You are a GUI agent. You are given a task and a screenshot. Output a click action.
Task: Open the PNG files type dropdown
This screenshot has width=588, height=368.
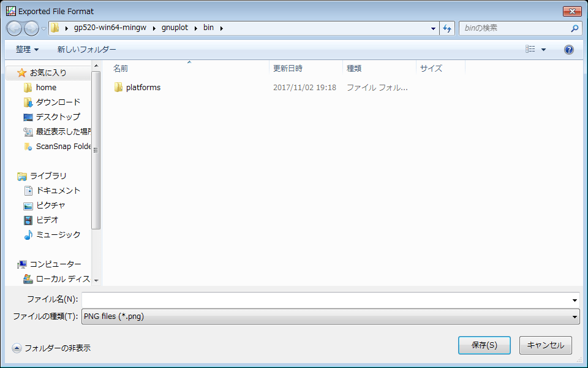point(330,316)
